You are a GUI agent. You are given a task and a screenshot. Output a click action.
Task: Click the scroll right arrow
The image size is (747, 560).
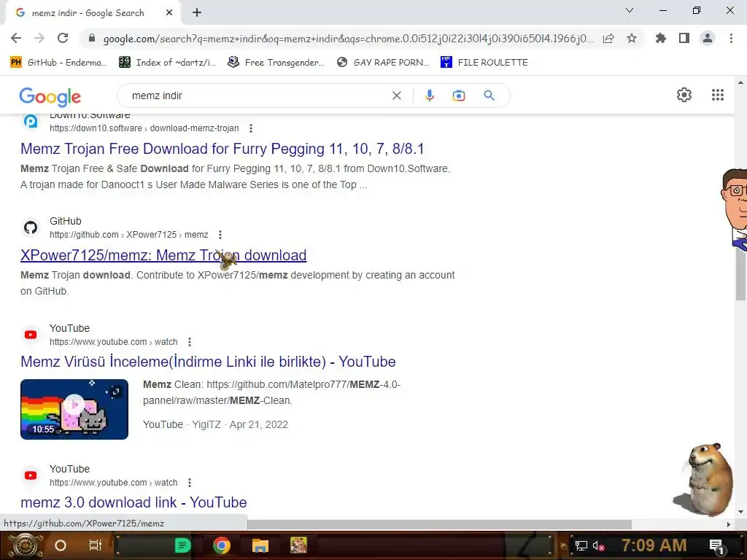coord(728,524)
